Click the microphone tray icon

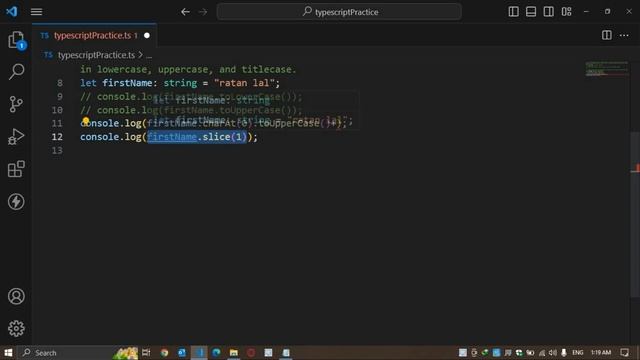564,353
